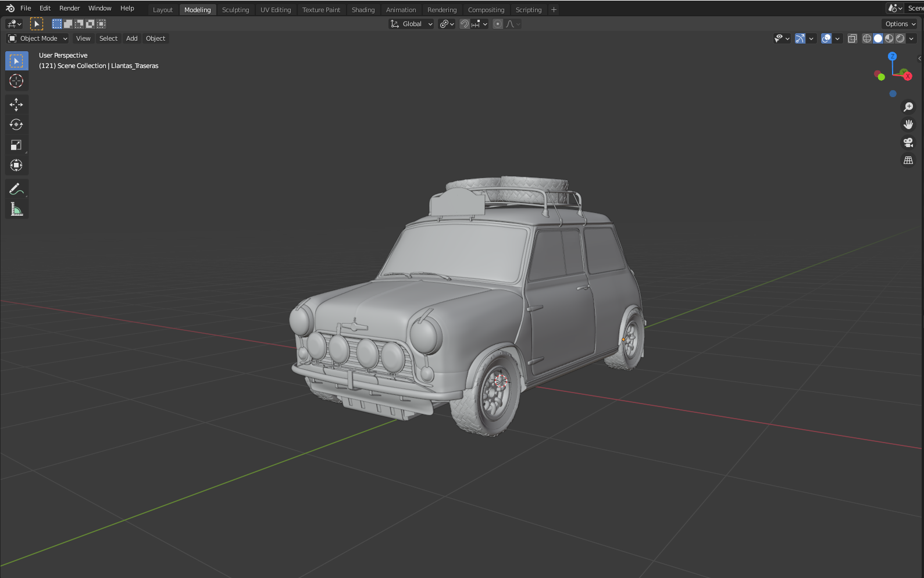Expand the Global transform orientation dropdown
Image resolution: width=924 pixels, height=578 pixels.
412,24
